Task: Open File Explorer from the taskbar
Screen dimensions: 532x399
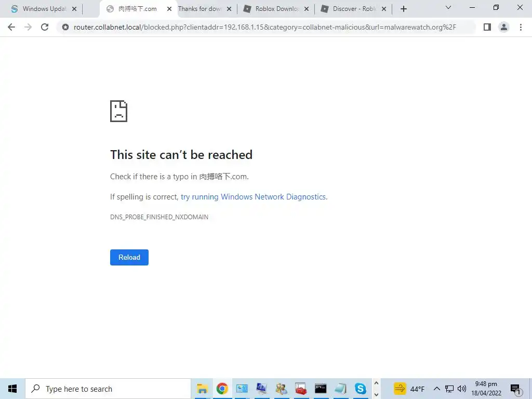Action: 202,389
